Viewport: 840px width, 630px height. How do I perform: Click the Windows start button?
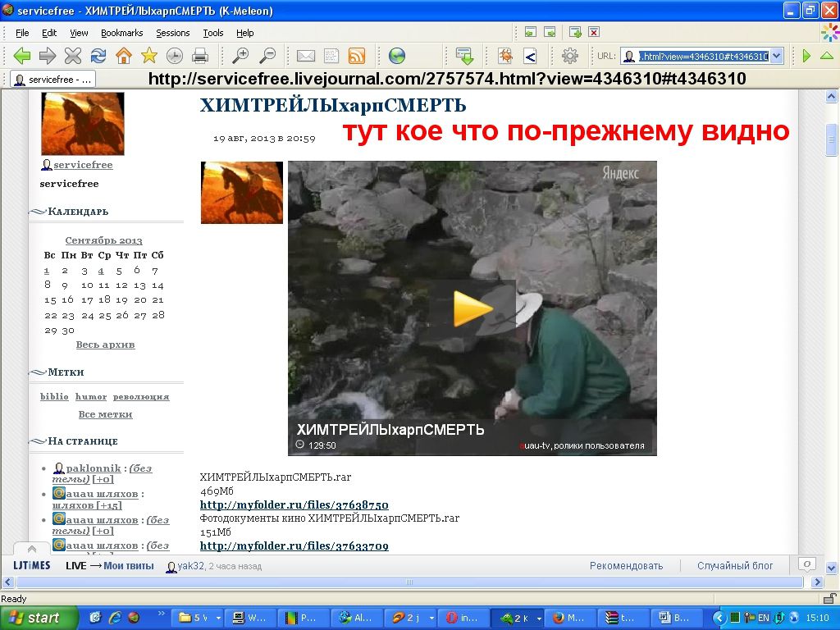(38, 618)
